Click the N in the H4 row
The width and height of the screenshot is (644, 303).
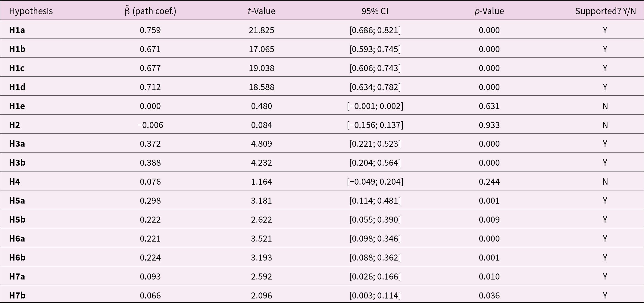605,182
